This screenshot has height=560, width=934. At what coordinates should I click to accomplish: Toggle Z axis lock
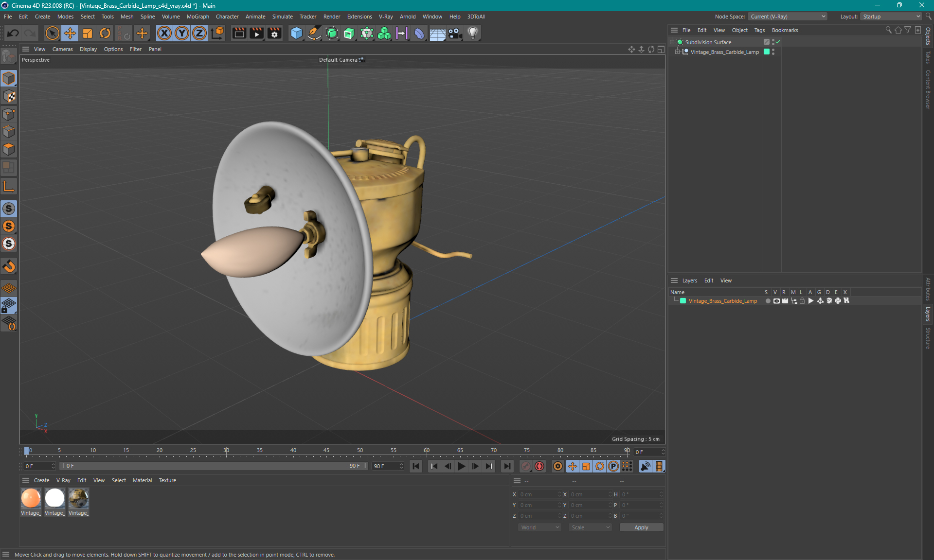point(199,33)
